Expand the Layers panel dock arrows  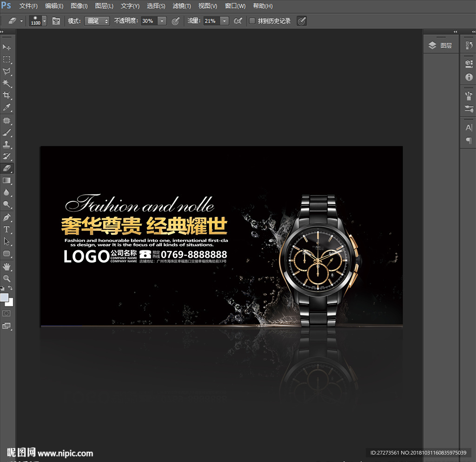455,32
